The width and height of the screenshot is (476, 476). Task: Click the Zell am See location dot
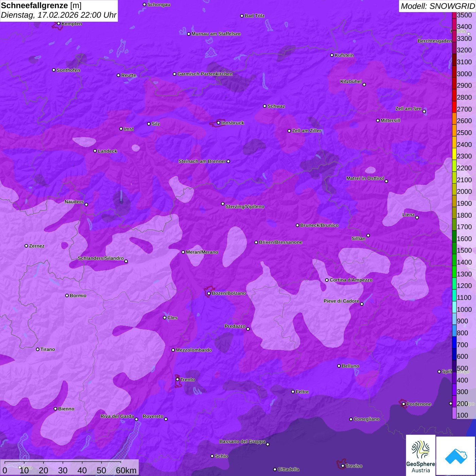pyautogui.click(x=424, y=112)
